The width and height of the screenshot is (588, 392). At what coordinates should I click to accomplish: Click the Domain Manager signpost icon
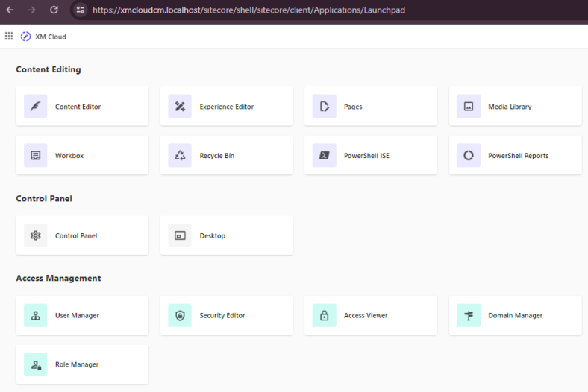pos(469,316)
